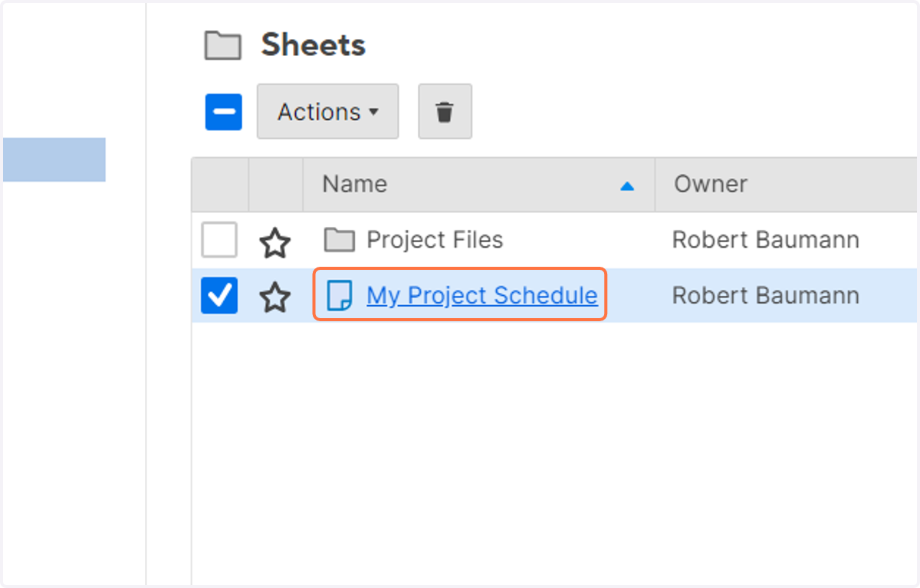Click the My Project Schedule sheet icon
Image resolution: width=920 pixels, height=588 pixels.
click(x=339, y=295)
